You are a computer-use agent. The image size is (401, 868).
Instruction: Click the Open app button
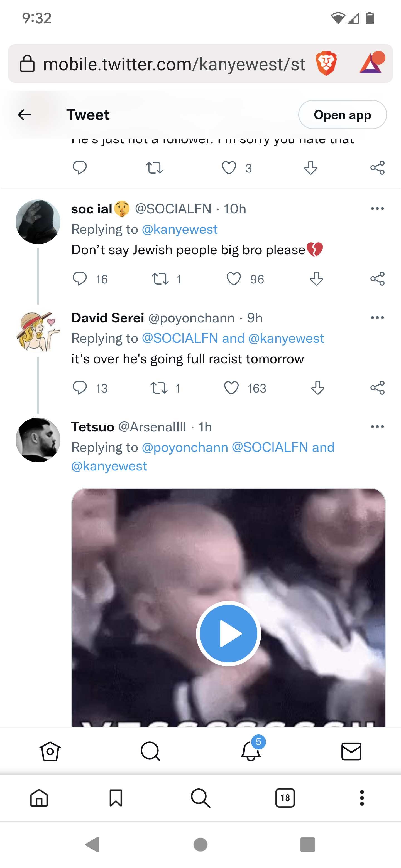coord(342,115)
